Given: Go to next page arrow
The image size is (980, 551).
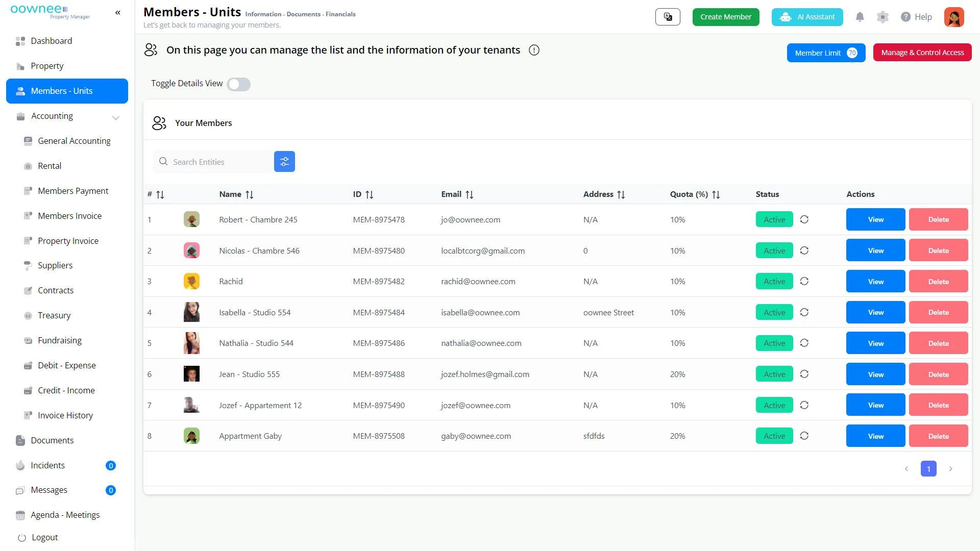Looking at the screenshot, I should tap(950, 469).
